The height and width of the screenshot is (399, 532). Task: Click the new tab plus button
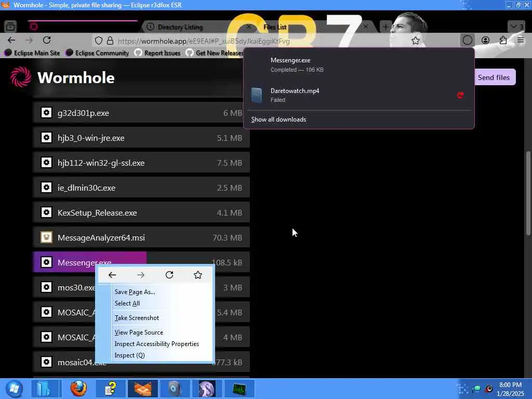[385, 26]
